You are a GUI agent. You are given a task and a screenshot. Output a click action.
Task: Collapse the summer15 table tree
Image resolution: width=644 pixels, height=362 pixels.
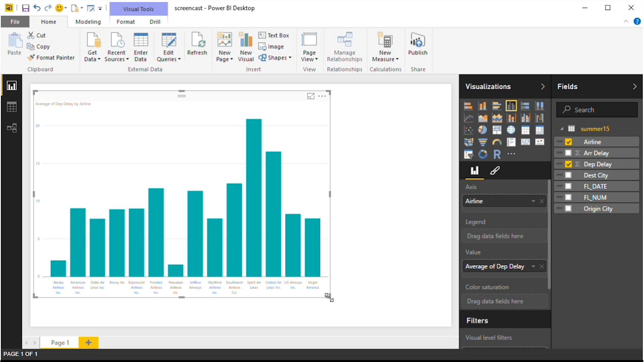(561, 129)
